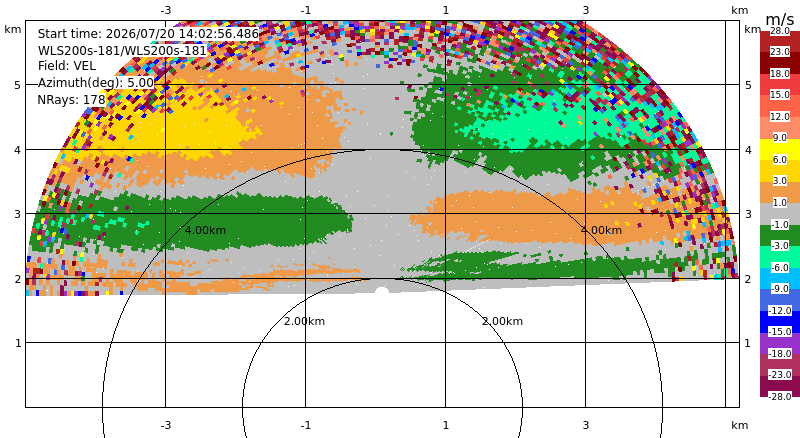Click the small white radar origin marker
This screenshot has height=438, width=800.
pos(382,291)
